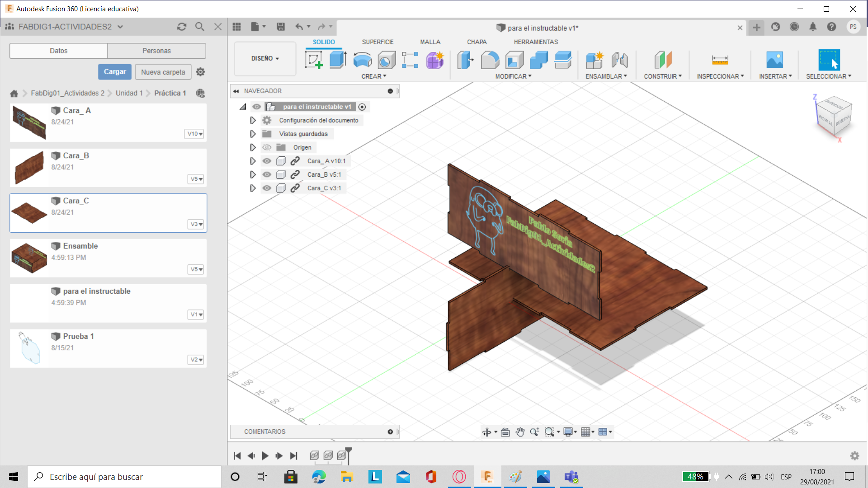Click the Measure tool under Inspeccionar
The image size is (868, 488).
pos(720,60)
